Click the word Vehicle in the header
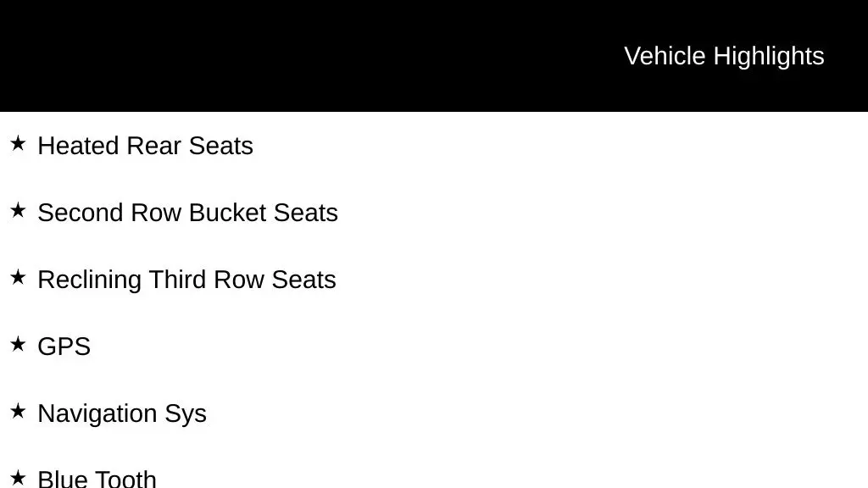 point(665,57)
